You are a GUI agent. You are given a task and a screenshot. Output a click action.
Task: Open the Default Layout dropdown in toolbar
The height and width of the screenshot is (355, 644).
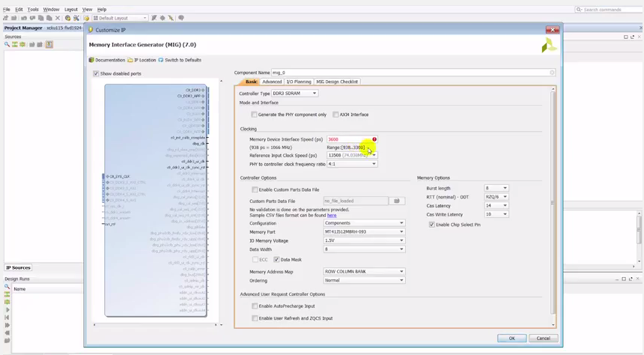(120, 18)
